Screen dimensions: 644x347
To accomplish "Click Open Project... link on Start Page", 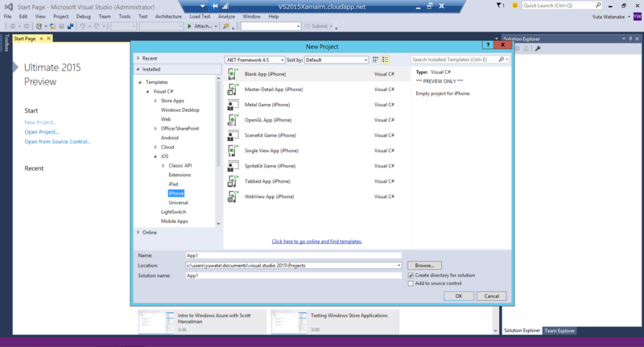I will [x=42, y=132].
